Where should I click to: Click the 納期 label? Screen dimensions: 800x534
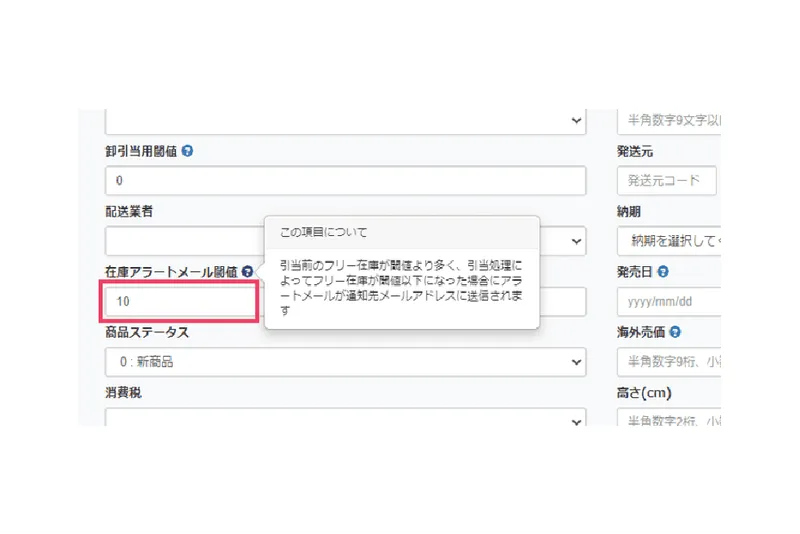(629, 211)
